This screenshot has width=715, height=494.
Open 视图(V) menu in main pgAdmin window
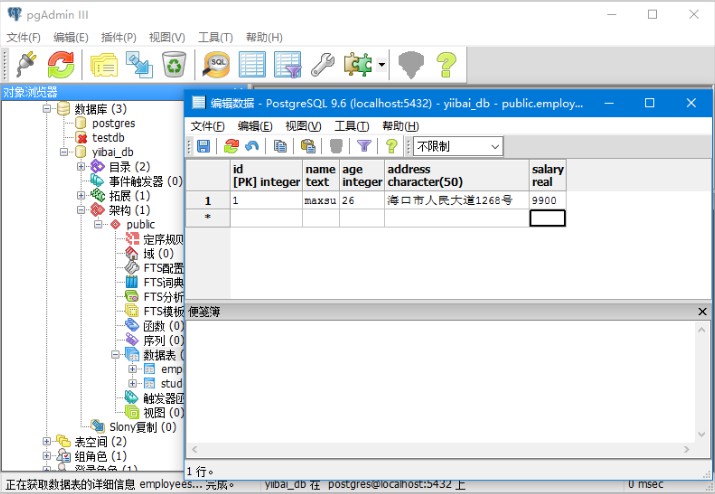[167, 37]
